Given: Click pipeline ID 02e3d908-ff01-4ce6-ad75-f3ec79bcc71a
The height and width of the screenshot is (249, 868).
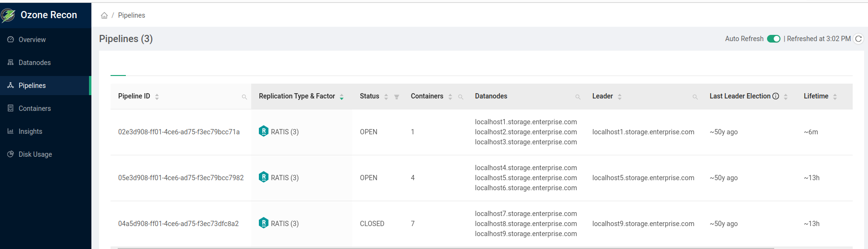Looking at the screenshot, I should point(179,132).
